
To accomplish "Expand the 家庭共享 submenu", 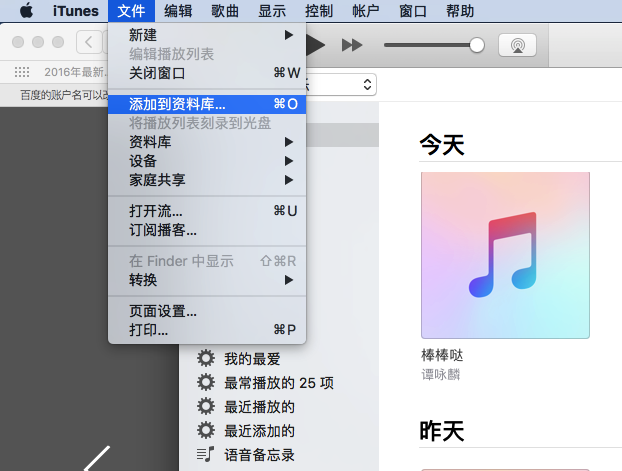I will click(207, 180).
